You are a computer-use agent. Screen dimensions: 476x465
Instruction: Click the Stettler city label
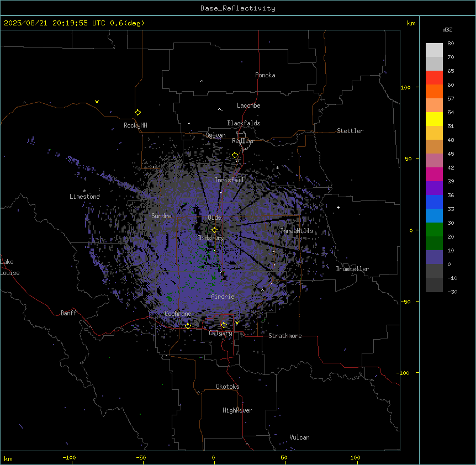(x=350, y=131)
